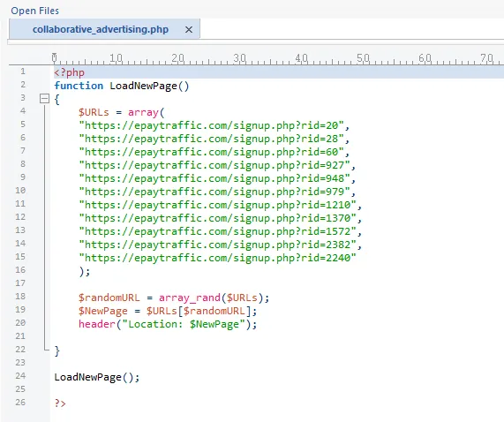Screen dimensions: 504x422
Task: Click the ruler at column 10
Action: pyautogui.click(x=116, y=58)
